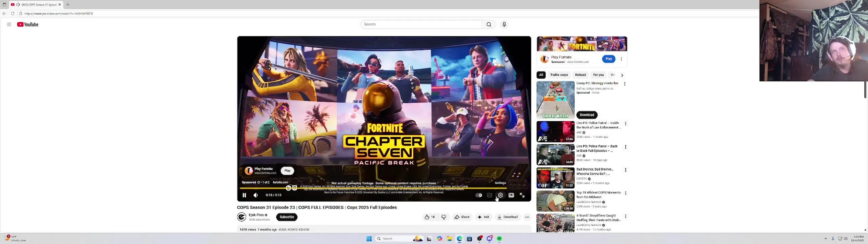Viewport: 868px width, 244px height.
Task: Like the video (1K thumbs up)
Action: pos(430,217)
